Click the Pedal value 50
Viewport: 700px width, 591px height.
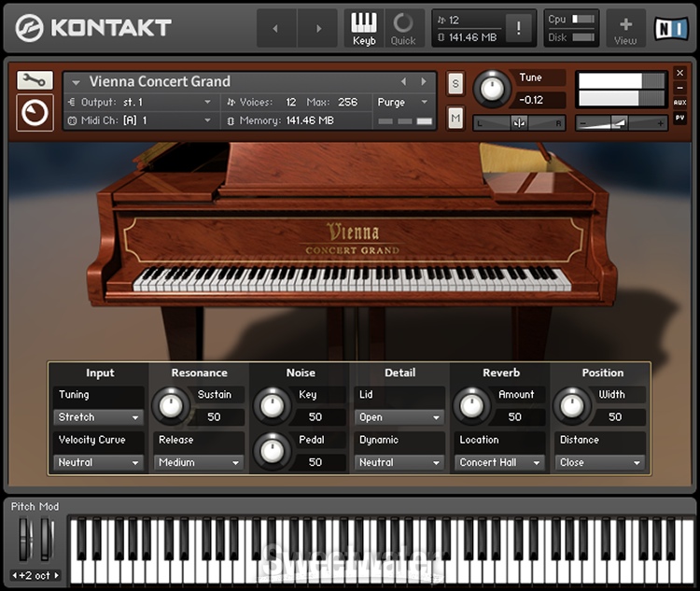tap(315, 462)
